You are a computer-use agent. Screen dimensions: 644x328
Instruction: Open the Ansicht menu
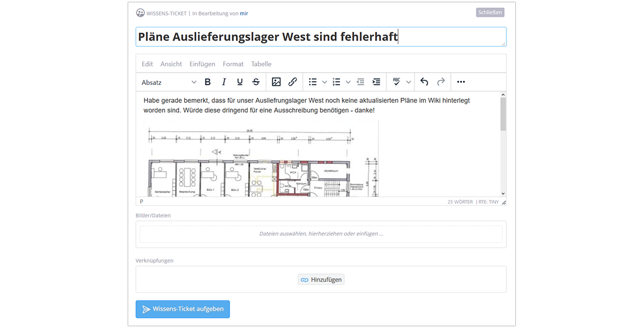(x=172, y=64)
